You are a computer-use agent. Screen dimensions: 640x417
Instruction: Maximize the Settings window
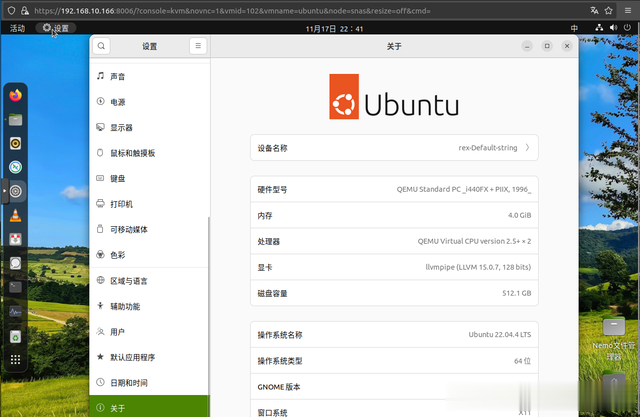[547, 46]
